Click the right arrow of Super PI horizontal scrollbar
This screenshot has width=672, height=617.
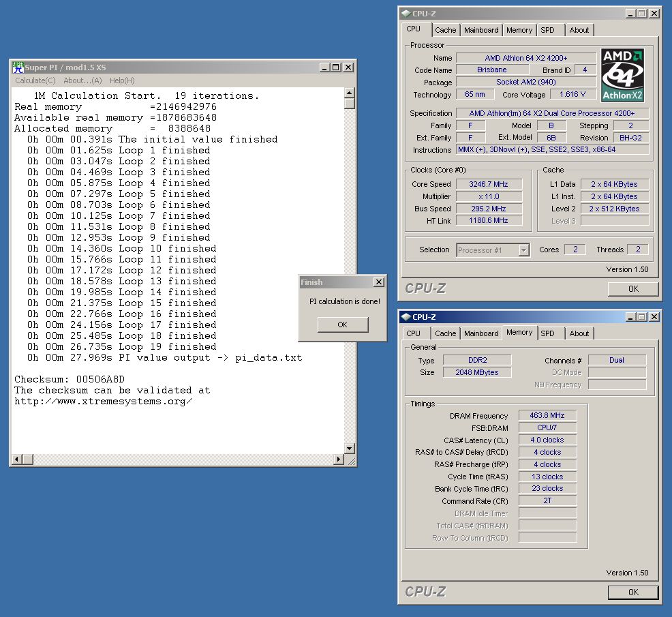(339, 460)
